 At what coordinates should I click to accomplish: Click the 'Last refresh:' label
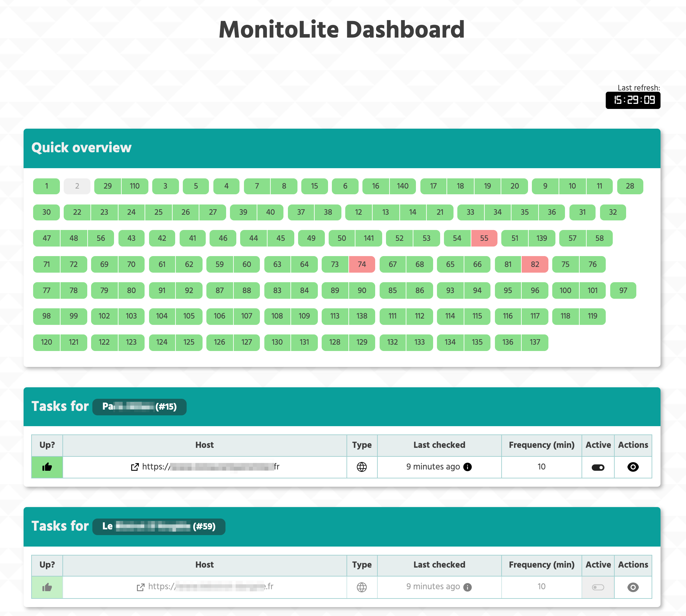[639, 88]
